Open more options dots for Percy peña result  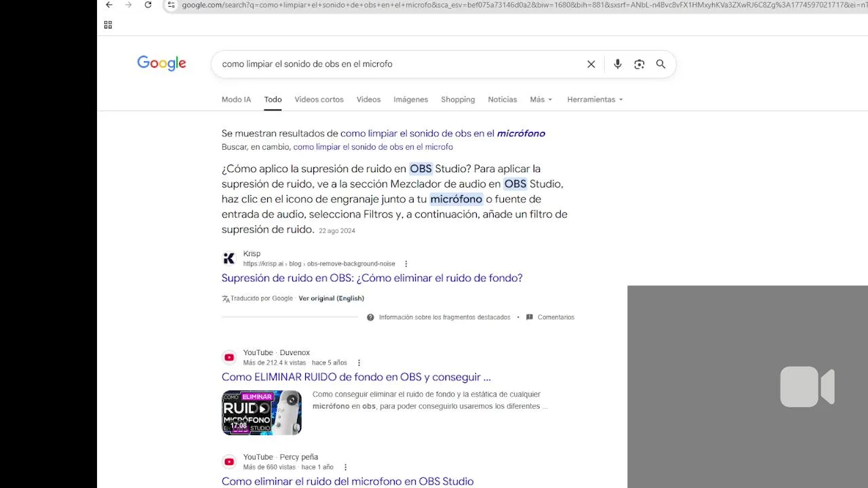[x=345, y=467]
